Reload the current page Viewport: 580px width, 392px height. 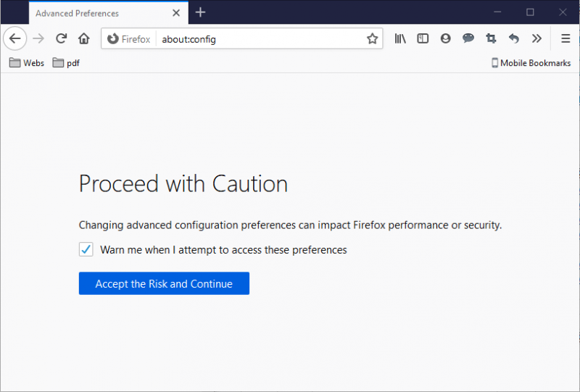coord(62,38)
